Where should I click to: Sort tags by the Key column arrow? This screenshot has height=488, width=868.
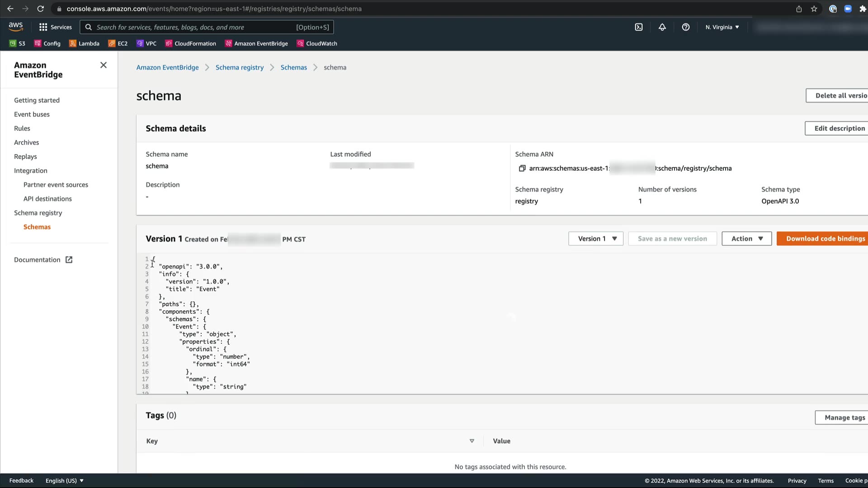(472, 441)
